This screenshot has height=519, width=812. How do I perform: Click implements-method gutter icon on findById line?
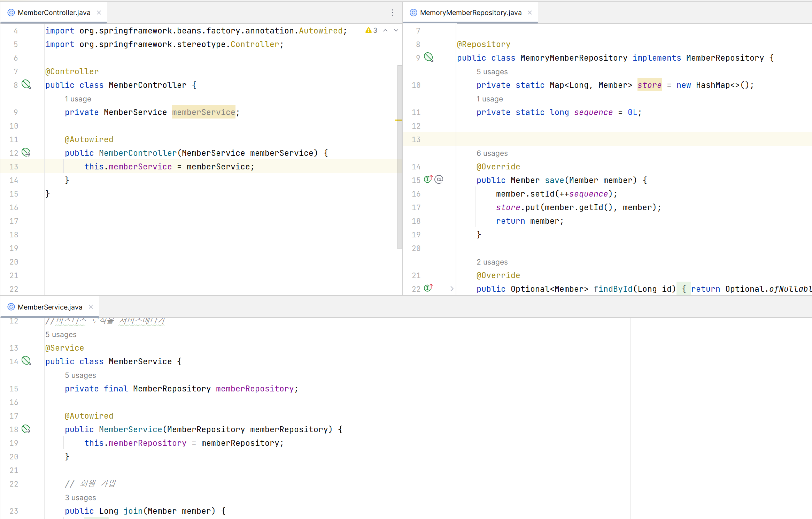(428, 288)
